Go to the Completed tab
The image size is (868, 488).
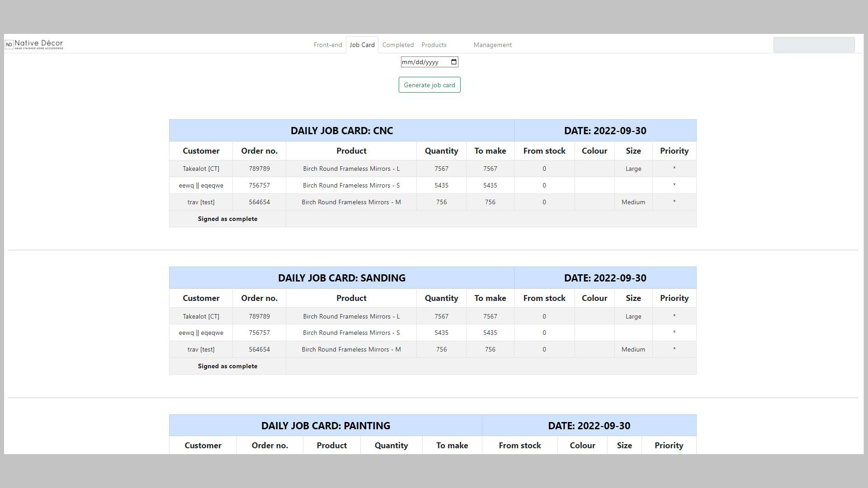tap(398, 45)
